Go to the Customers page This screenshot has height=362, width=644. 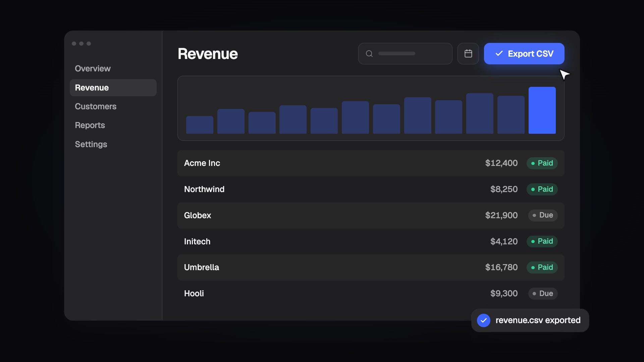tap(96, 107)
